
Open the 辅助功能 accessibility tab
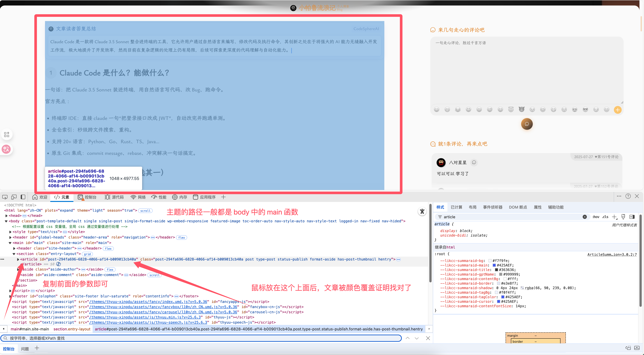tap(556, 207)
